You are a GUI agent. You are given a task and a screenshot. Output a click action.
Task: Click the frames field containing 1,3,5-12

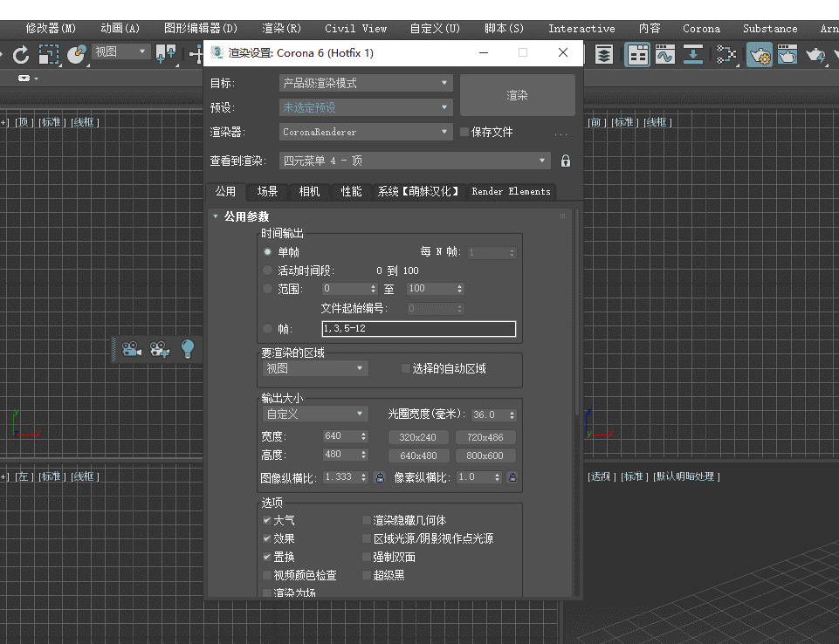click(419, 328)
